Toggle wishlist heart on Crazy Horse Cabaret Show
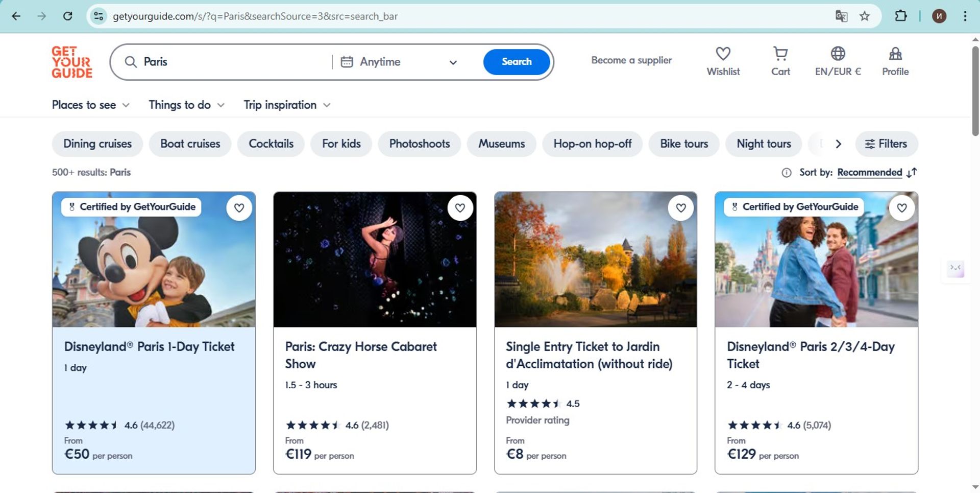This screenshot has width=980, height=493. (x=460, y=208)
